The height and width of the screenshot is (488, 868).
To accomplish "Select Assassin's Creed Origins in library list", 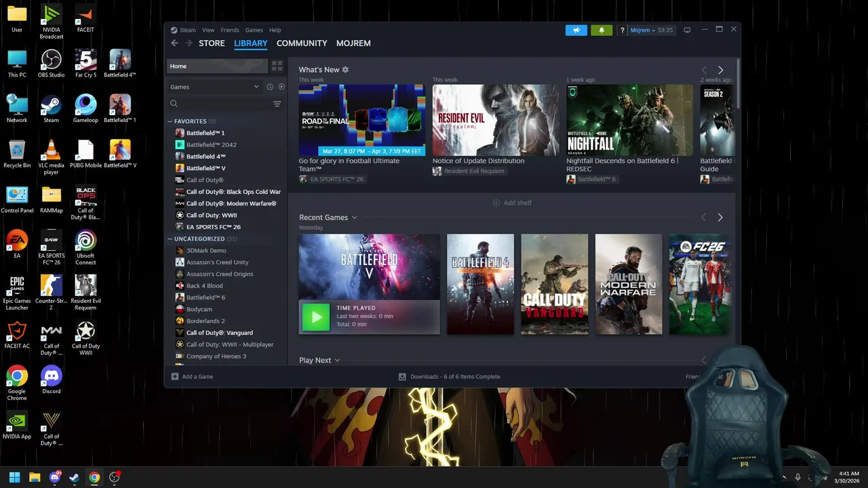I will (x=220, y=274).
